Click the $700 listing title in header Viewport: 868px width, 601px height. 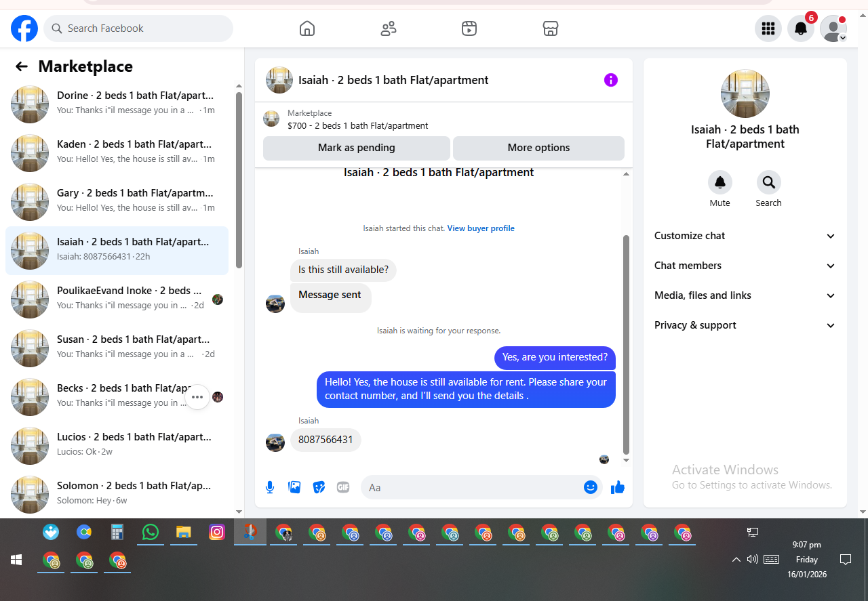357,125
